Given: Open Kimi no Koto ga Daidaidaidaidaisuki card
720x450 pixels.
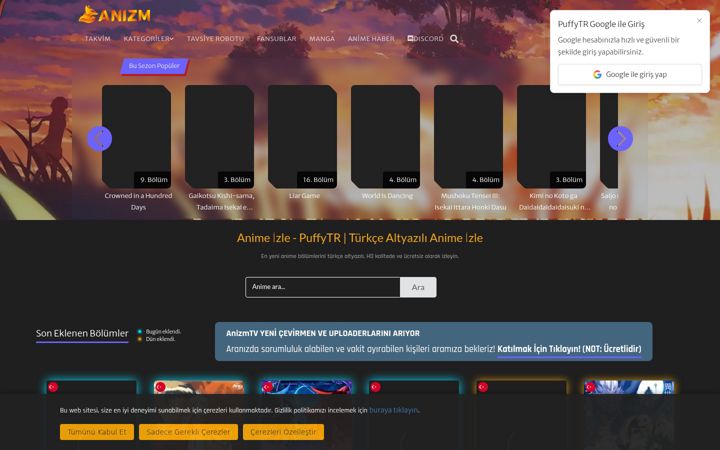Looking at the screenshot, I should pyautogui.click(x=551, y=136).
